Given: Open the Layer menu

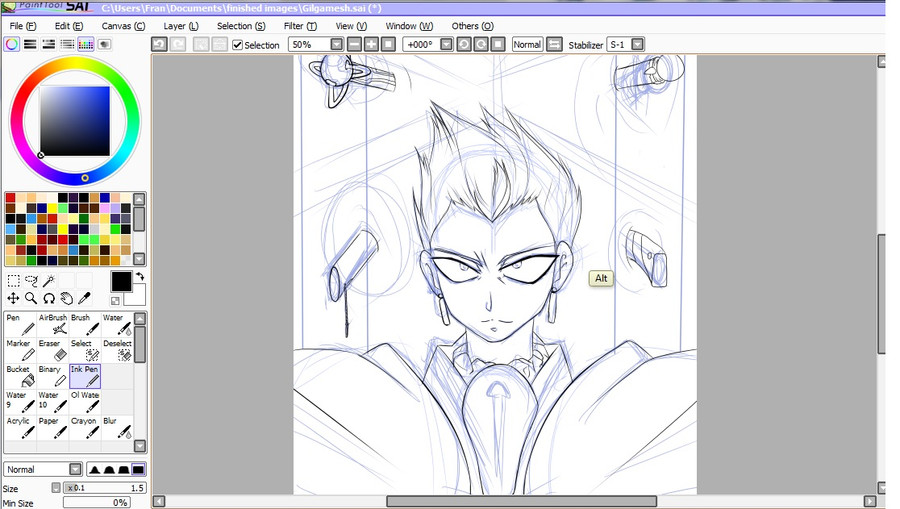Looking at the screenshot, I should click(x=181, y=26).
